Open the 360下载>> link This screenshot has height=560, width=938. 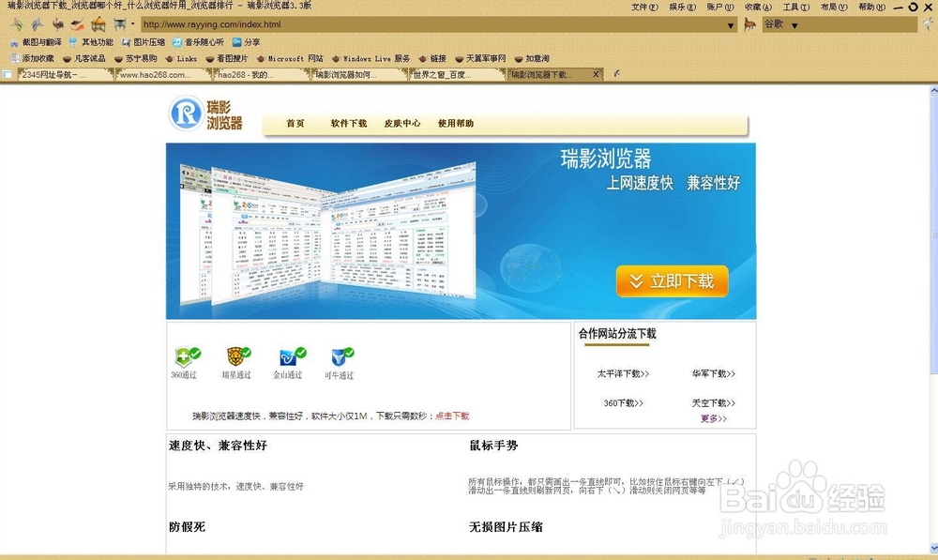[624, 403]
